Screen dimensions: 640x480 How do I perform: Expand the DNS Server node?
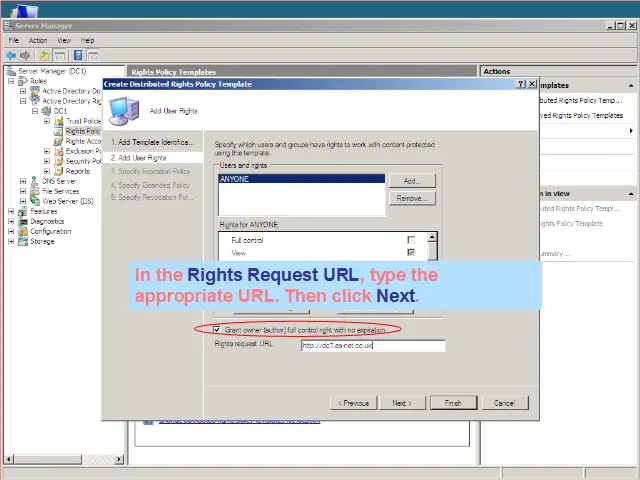point(23,181)
